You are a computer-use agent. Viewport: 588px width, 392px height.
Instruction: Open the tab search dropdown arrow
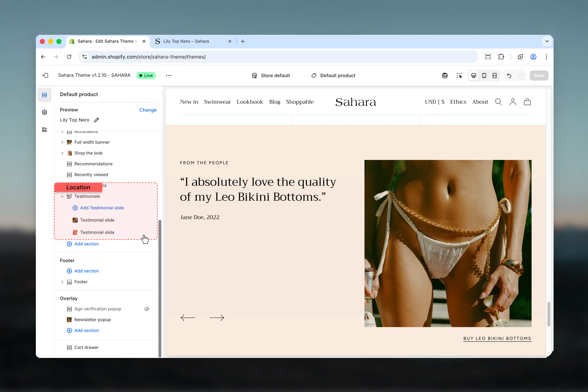coord(547,41)
